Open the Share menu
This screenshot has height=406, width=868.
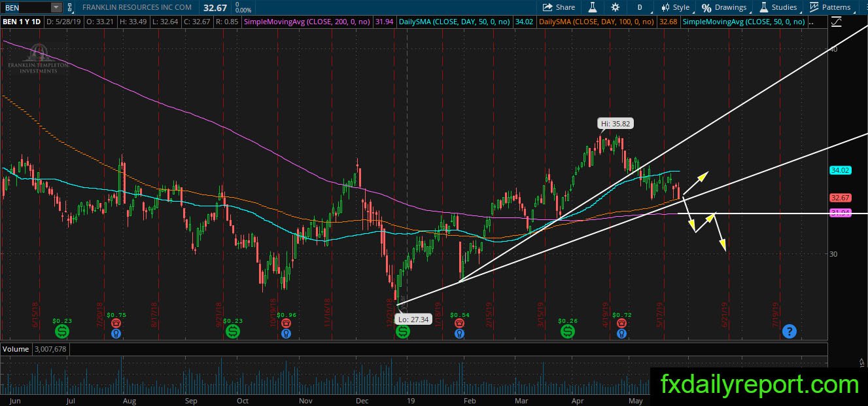tap(559, 7)
